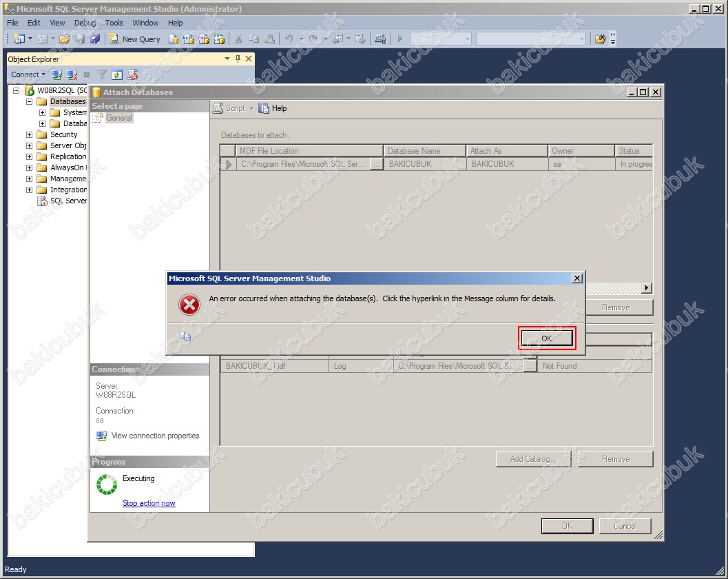The image size is (728, 579).
Task: Click the Stop icon in Object Explorer toolbar
Action: [87, 74]
